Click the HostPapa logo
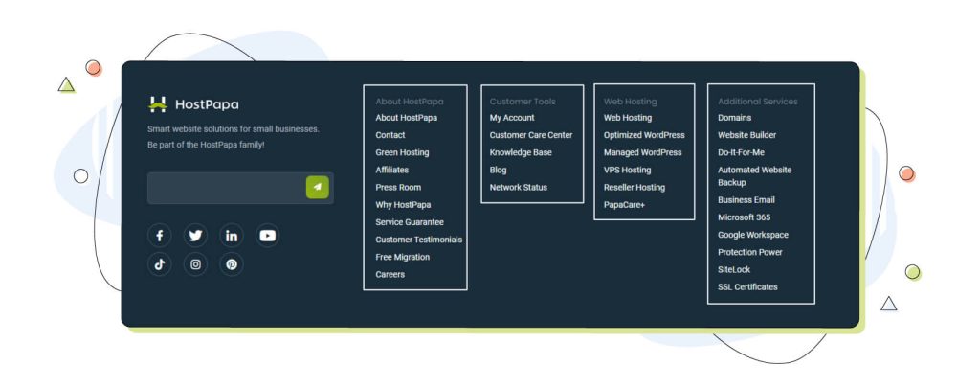 point(193,104)
